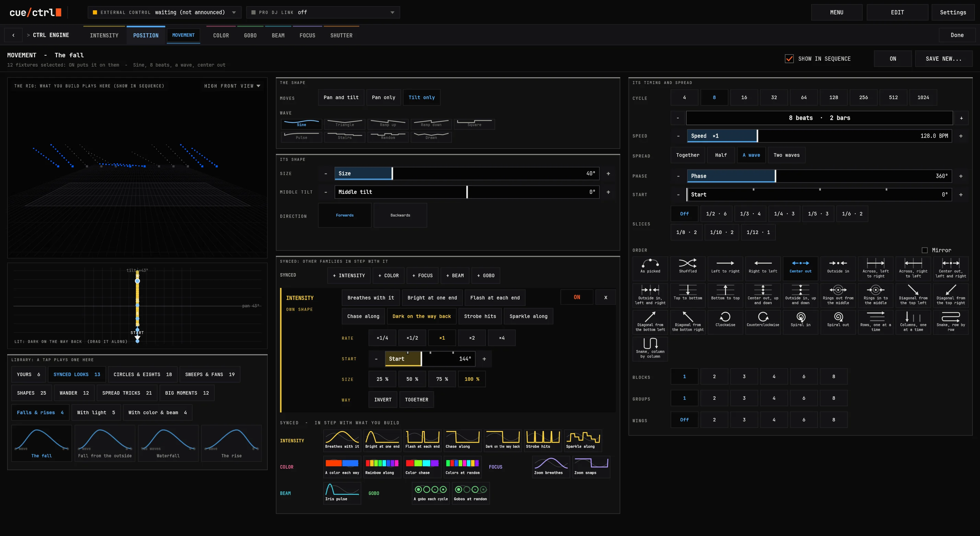Open the SHUTTER tab
980x536 pixels.
(x=341, y=35)
